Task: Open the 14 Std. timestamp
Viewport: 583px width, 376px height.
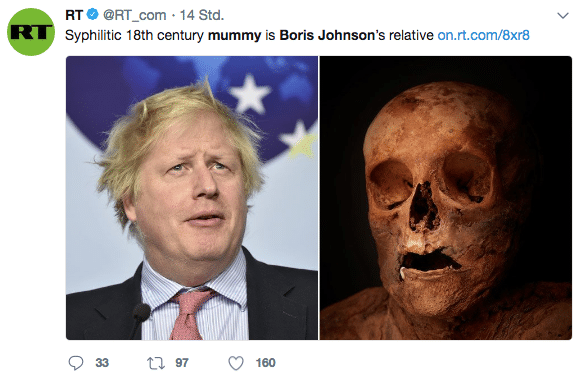Action: [202, 15]
